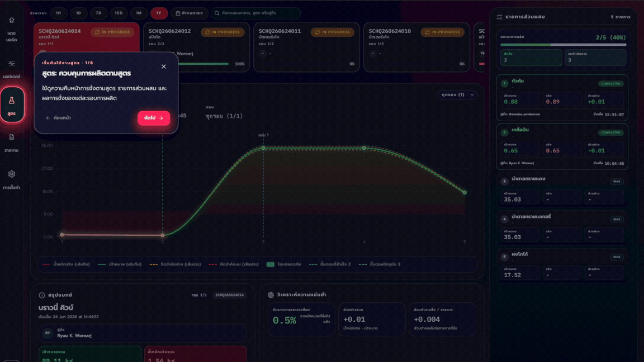Click IN PROGRESS badge on SCHQ260624014
Viewport: 644px width, 362px height.
112,32
